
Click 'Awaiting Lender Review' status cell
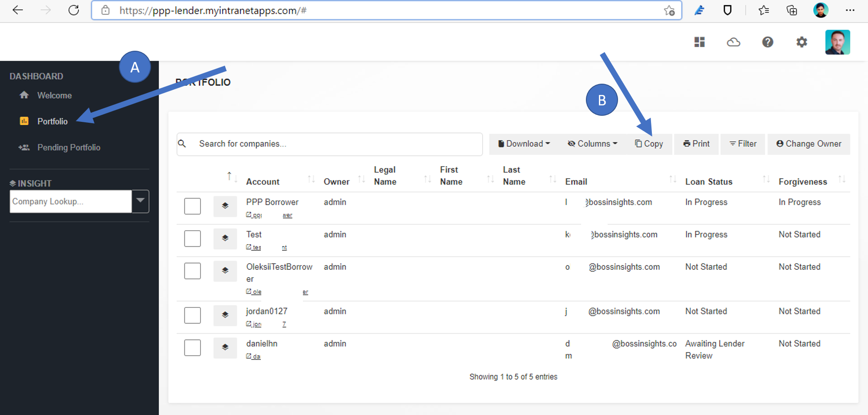tap(714, 350)
